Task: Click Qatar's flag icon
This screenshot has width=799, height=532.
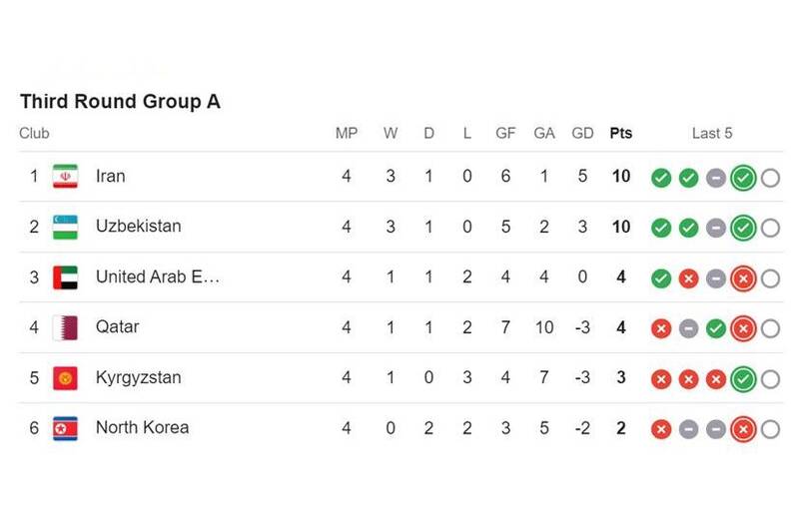Action: click(65, 327)
